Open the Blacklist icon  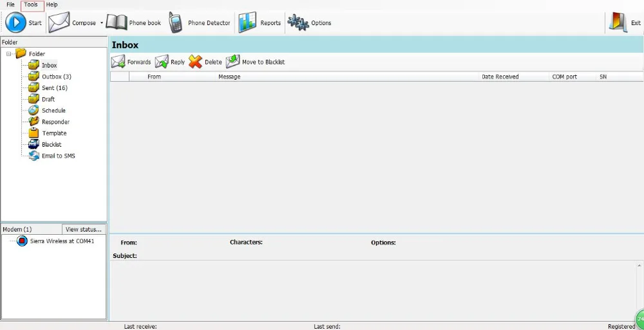click(33, 145)
